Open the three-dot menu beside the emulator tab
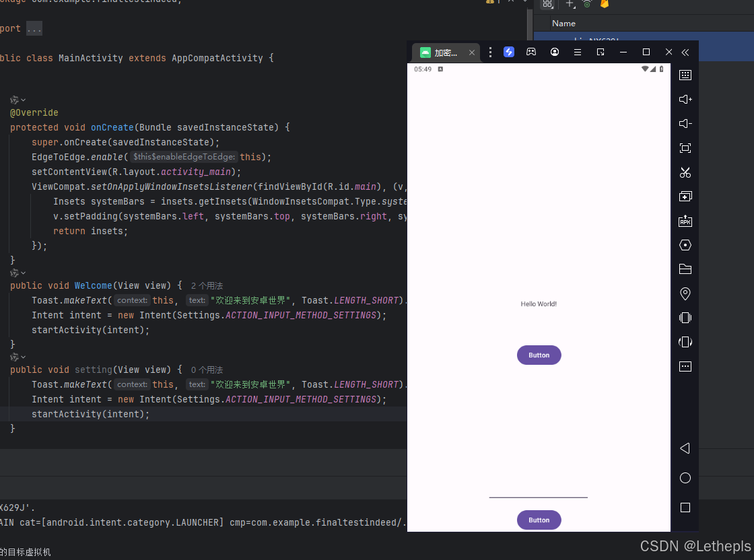Screen dimensions: 754x560 point(490,52)
